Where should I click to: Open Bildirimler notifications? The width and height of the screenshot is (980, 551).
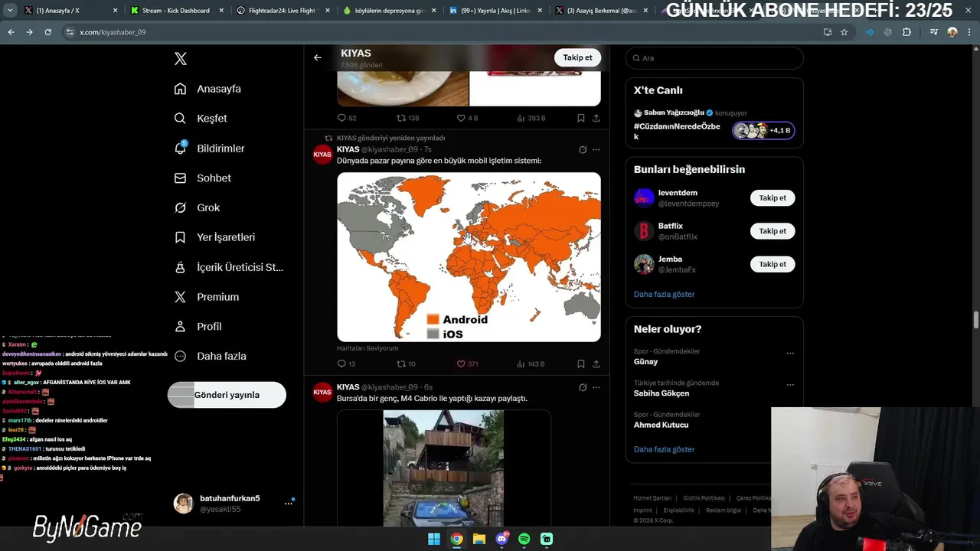(209, 148)
